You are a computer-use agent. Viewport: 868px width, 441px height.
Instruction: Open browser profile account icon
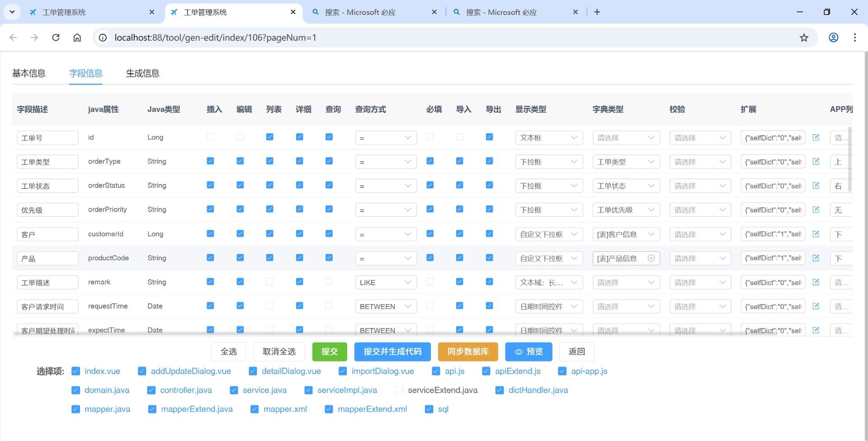click(833, 38)
